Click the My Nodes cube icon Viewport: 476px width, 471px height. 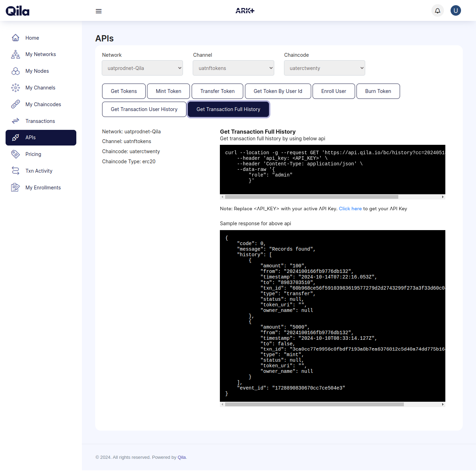pyautogui.click(x=16, y=71)
